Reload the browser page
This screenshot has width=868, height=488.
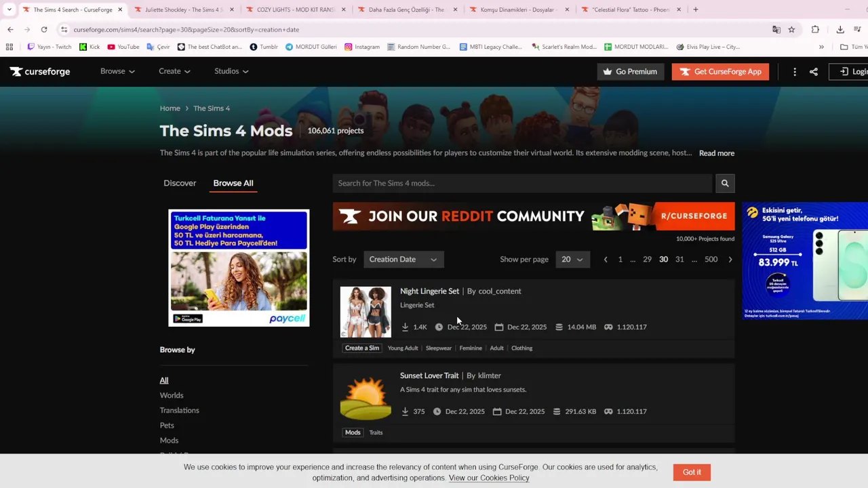click(x=44, y=30)
